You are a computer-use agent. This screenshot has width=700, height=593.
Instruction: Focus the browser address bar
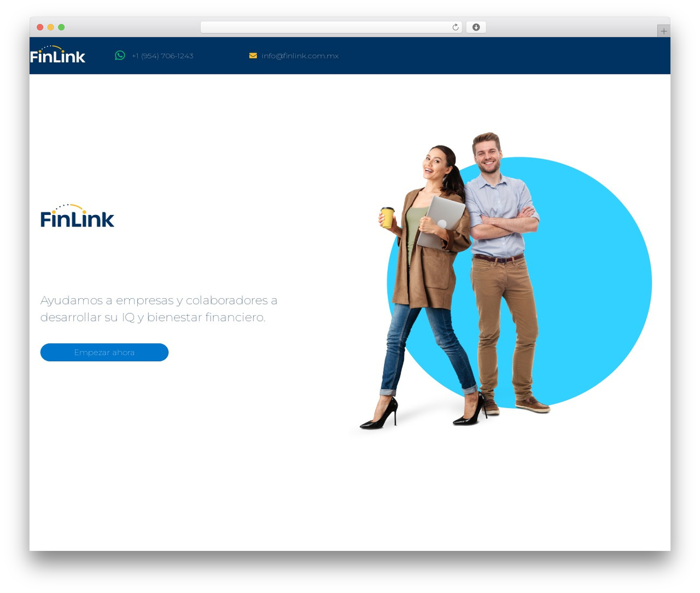(331, 27)
